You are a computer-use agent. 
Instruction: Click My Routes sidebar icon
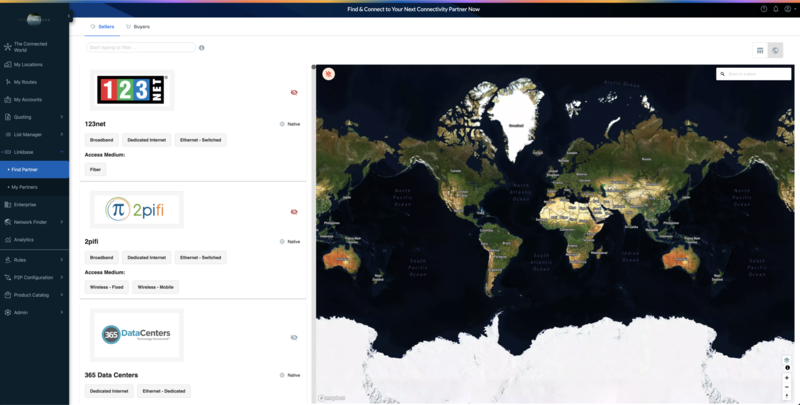coord(7,82)
